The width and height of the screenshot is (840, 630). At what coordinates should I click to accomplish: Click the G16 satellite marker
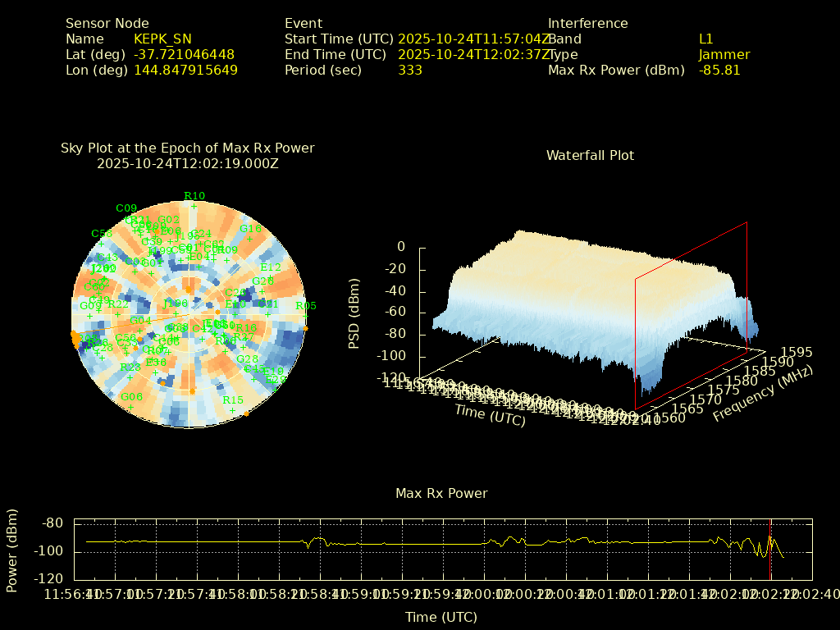(250, 229)
